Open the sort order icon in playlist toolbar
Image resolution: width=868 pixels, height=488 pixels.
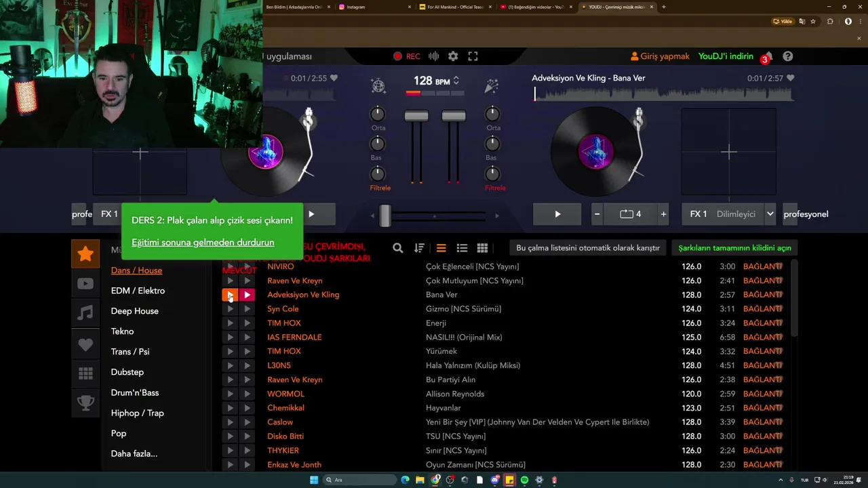(x=419, y=248)
